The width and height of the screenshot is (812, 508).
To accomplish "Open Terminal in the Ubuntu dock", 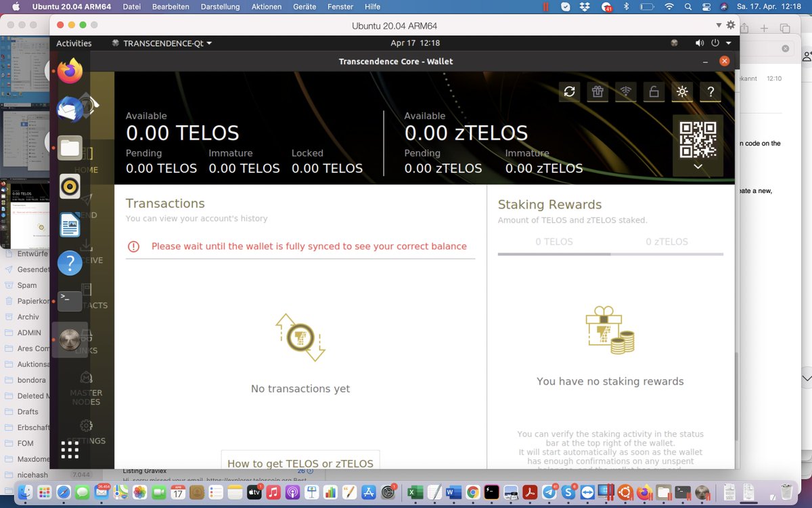I will click(70, 301).
